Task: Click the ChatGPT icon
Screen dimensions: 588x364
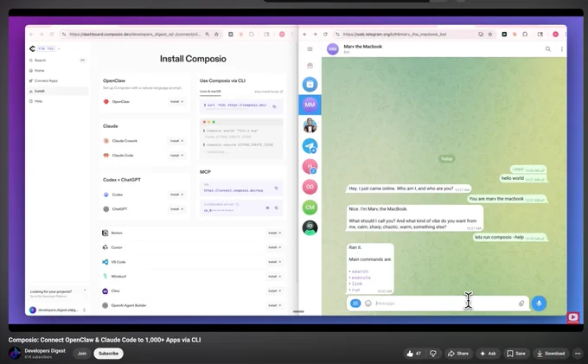Action: point(106,209)
